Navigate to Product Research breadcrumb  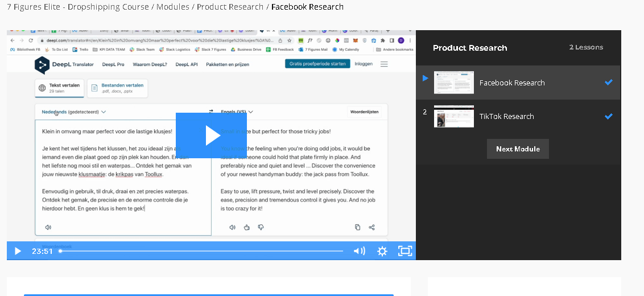coord(230,7)
